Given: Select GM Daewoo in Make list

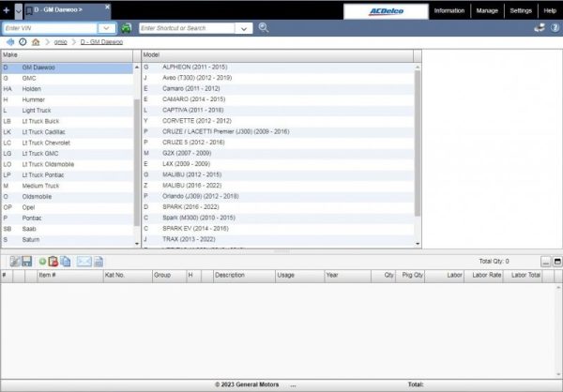Looking at the screenshot, I should click(68, 68).
